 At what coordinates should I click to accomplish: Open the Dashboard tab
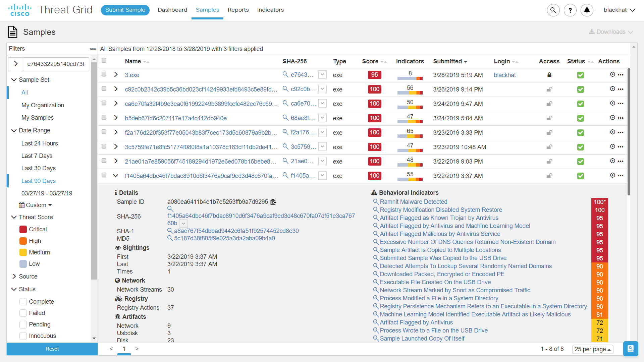coord(172,10)
